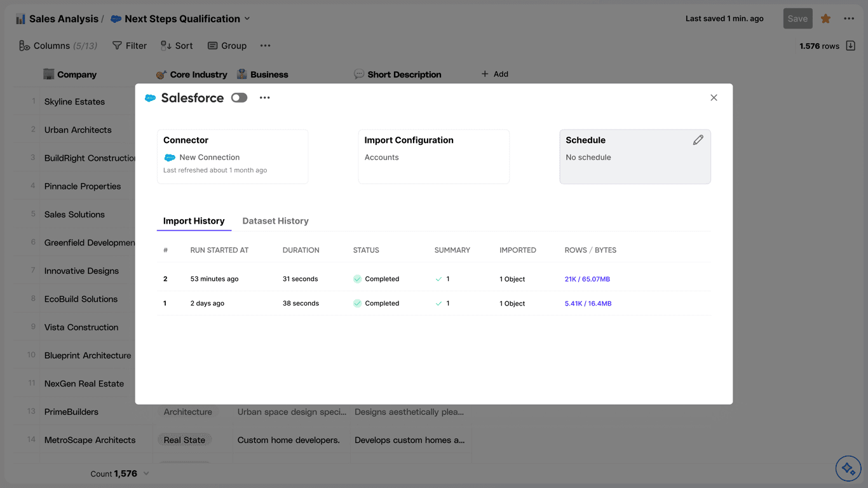This screenshot has width=868, height=488.
Task: Click the MetroScape Architects cell
Action: click(x=90, y=440)
